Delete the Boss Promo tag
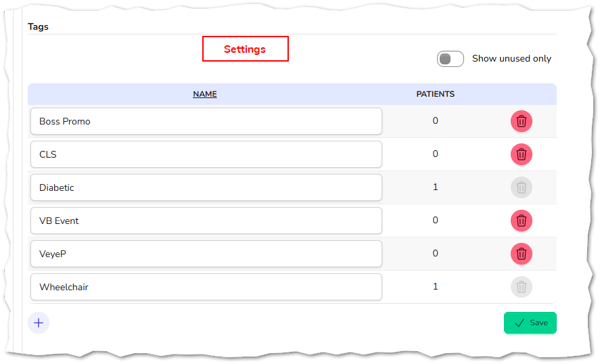Screen dimensions: 600x364 [521, 121]
